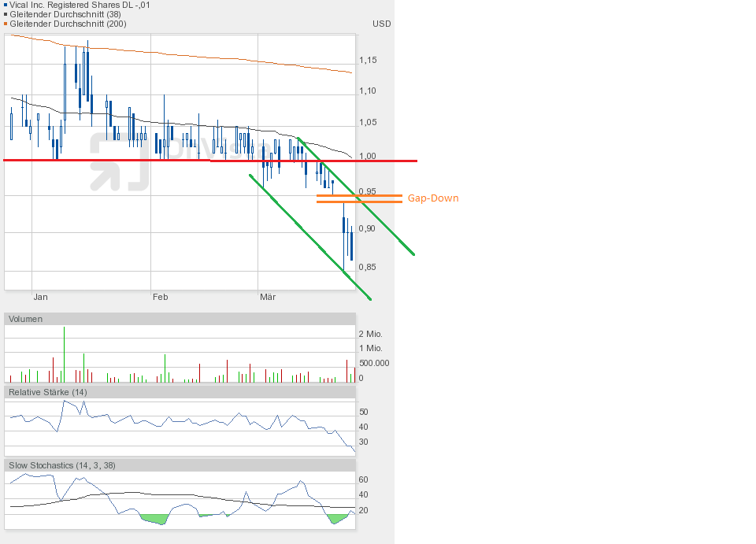This screenshot has width=756, height=544.
Task: Click the 1,10 price axis label
Action: coord(368,91)
